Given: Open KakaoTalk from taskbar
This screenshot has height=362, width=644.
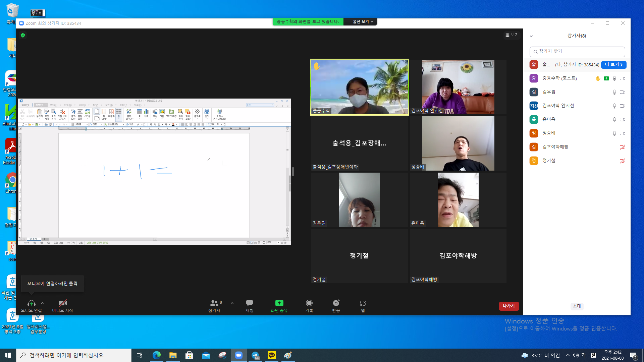Looking at the screenshot, I should click(271, 355).
